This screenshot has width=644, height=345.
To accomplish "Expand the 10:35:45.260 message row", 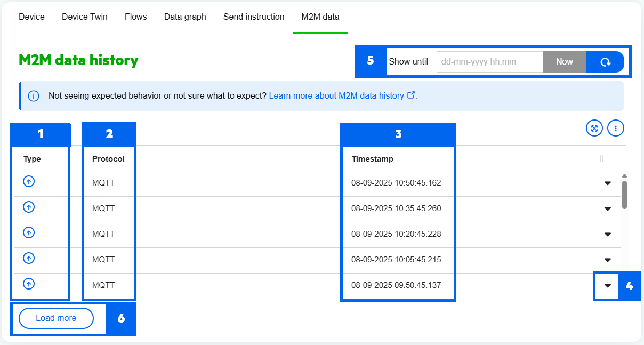I will coord(607,209).
